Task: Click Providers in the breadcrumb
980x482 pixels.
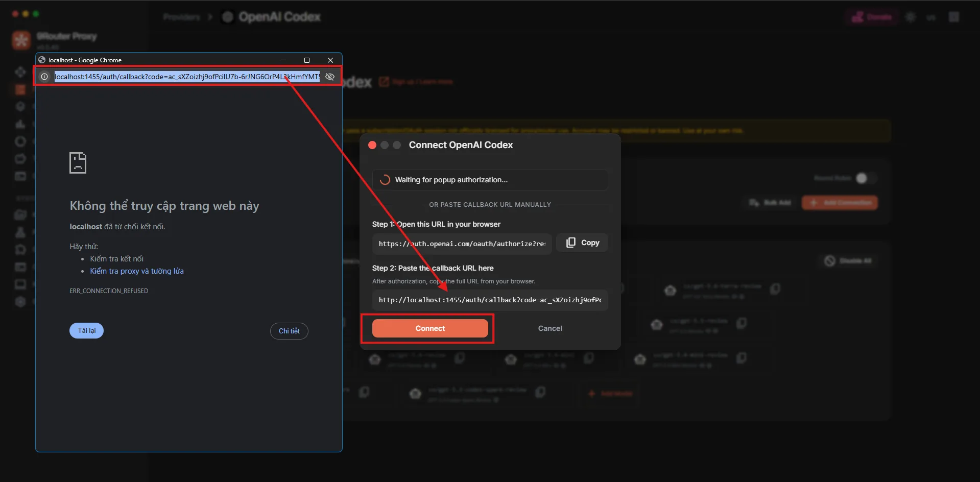Action: click(182, 17)
